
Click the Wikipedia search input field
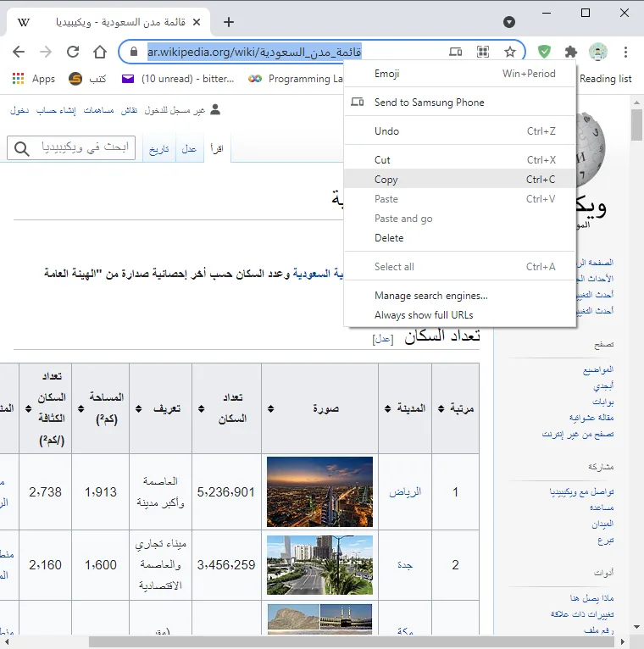[x=71, y=147]
